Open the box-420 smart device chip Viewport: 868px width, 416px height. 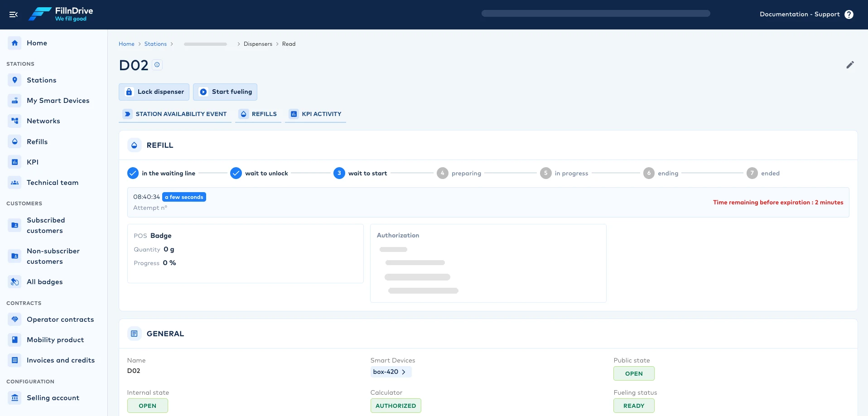coord(391,372)
